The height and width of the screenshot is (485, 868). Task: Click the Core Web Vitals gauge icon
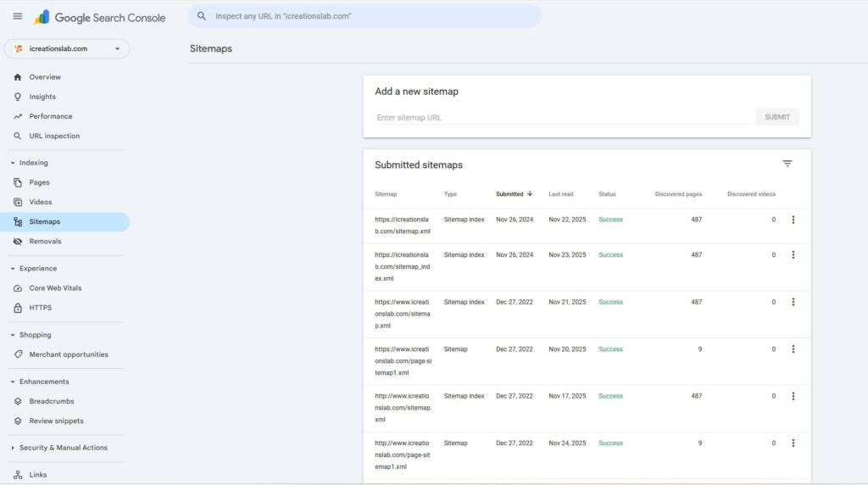tap(18, 288)
